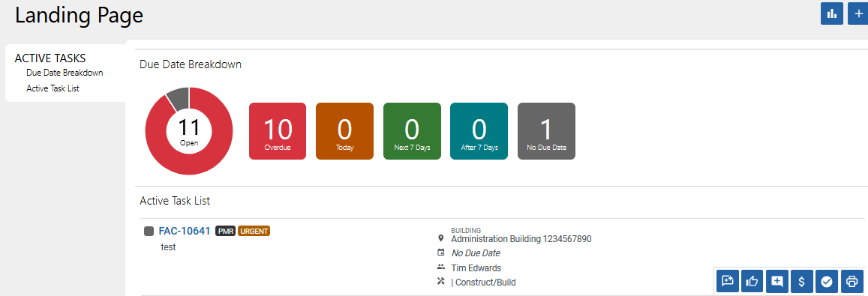Image resolution: width=868 pixels, height=296 pixels.
Task: Click the location pin icon beside Administration Building
Action: point(440,238)
